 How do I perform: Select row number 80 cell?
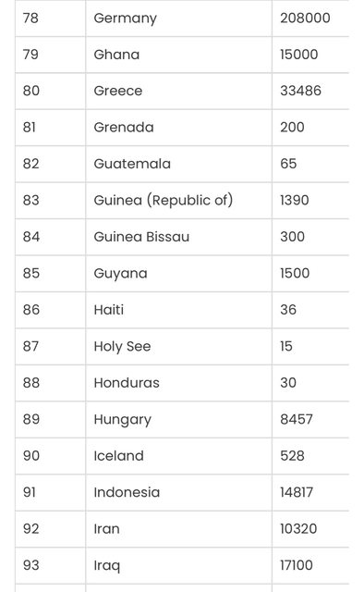[50, 91]
